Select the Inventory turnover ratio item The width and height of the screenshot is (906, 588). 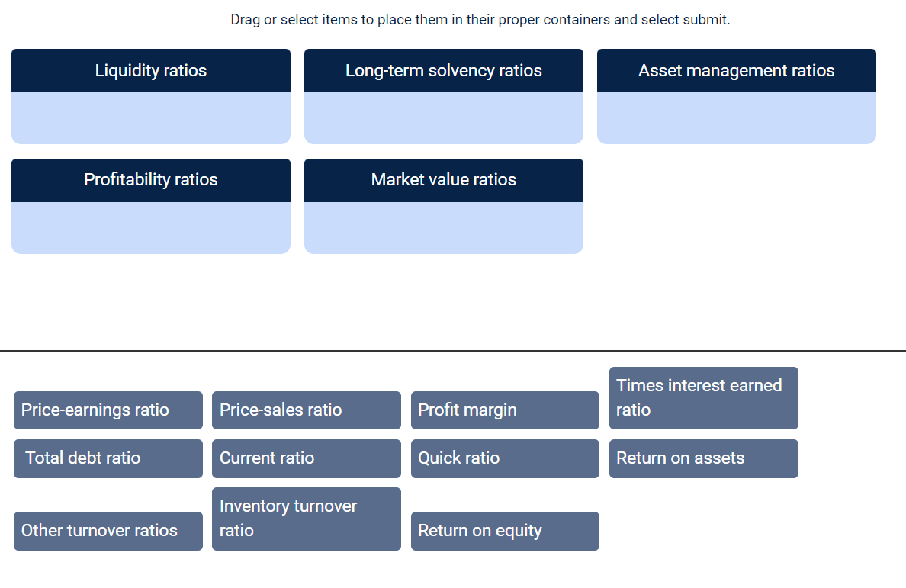(x=306, y=519)
